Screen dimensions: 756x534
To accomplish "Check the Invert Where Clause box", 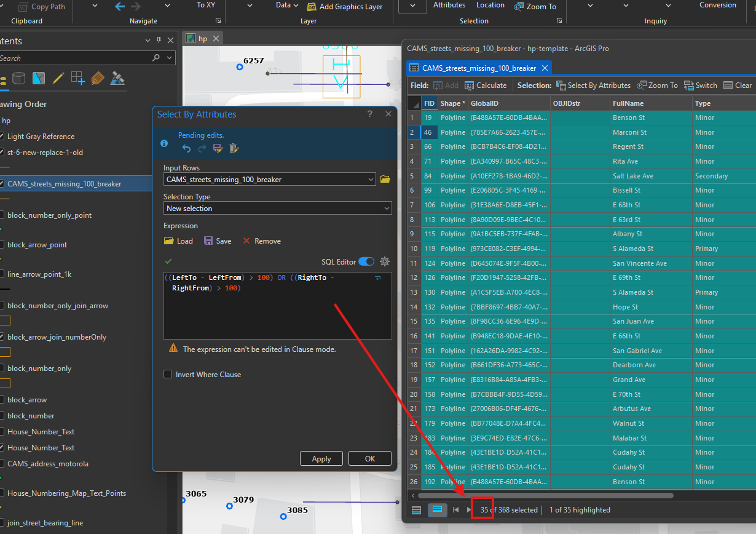I will click(168, 374).
